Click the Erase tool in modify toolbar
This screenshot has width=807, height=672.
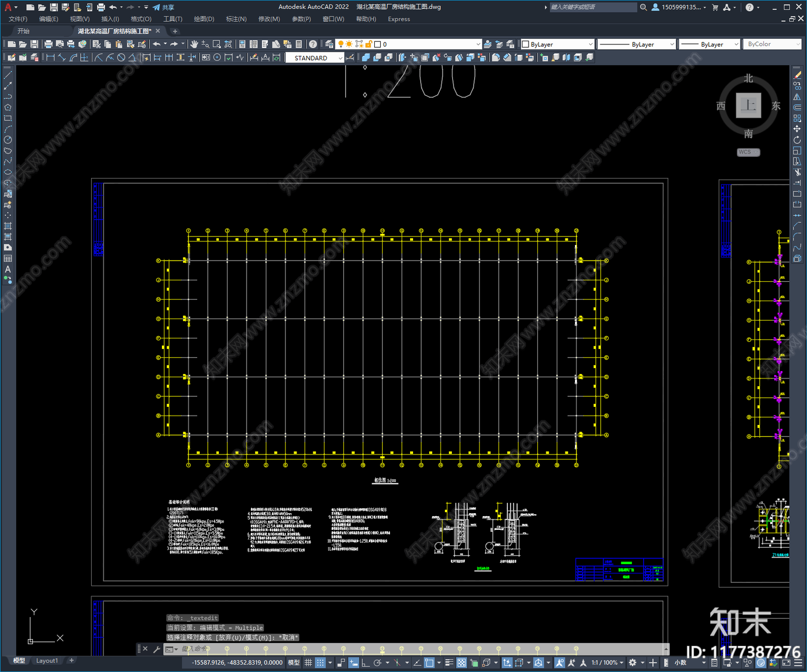point(797,75)
